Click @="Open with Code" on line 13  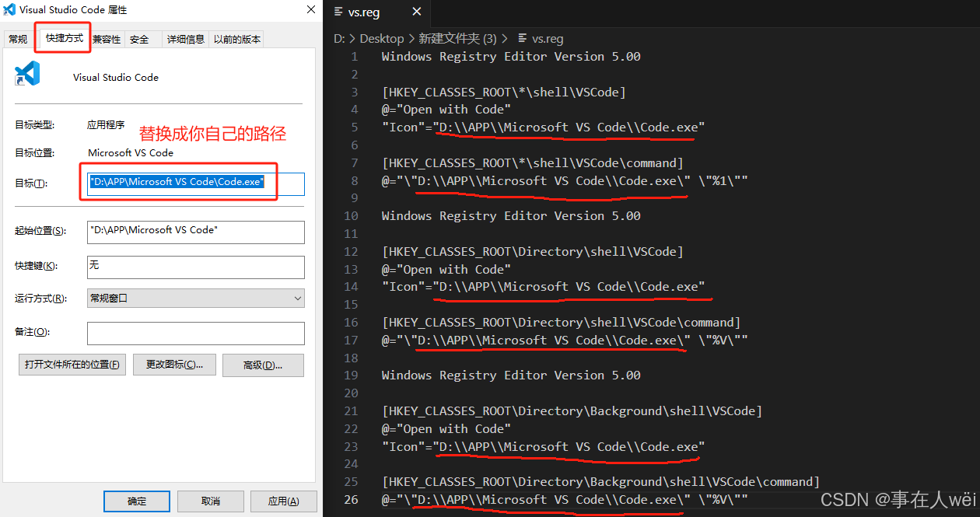[446, 270]
